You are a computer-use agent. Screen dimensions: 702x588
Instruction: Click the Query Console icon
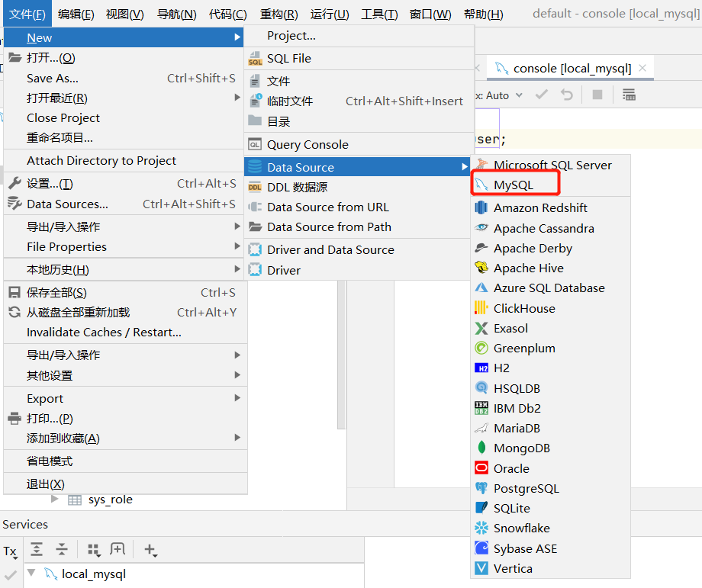(x=255, y=145)
